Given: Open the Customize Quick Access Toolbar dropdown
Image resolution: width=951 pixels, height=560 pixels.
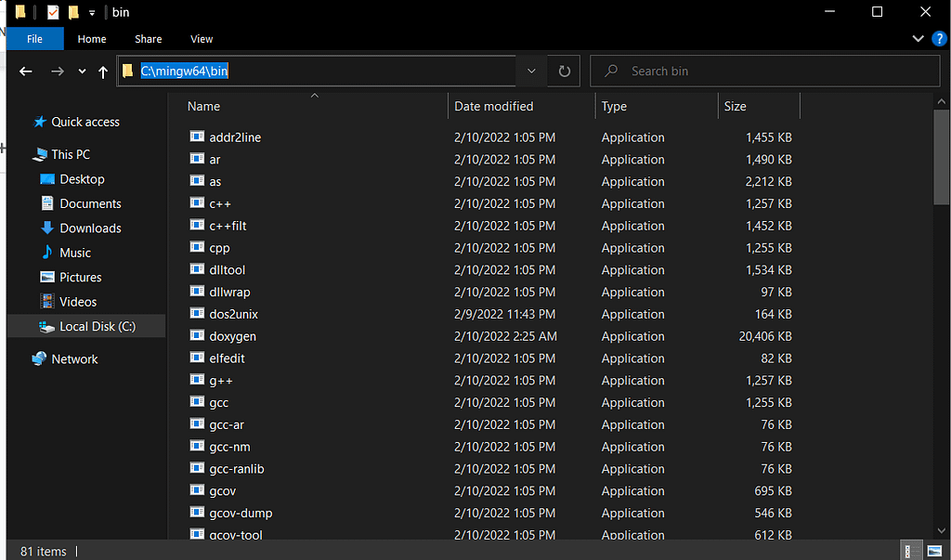Looking at the screenshot, I should point(92,13).
